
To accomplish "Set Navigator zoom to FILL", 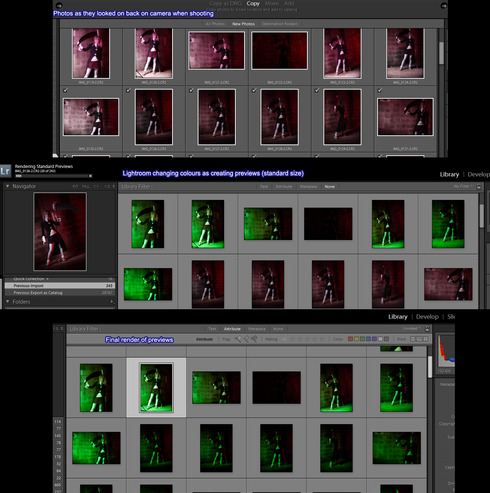I will [x=86, y=186].
